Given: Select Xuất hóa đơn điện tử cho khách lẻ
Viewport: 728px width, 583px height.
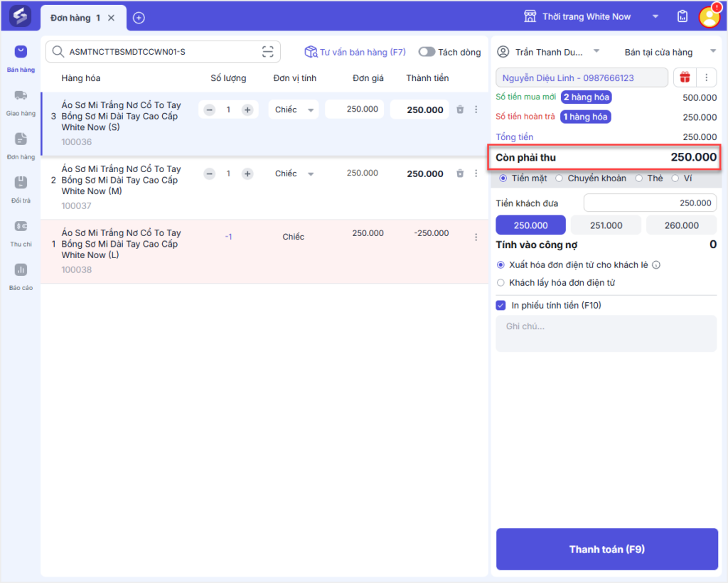Looking at the screenshot, I should [500, 265].
